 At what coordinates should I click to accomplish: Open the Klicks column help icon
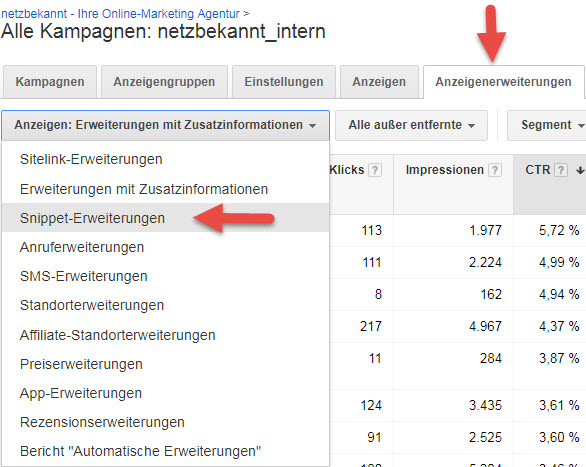(x=374, y=170)
